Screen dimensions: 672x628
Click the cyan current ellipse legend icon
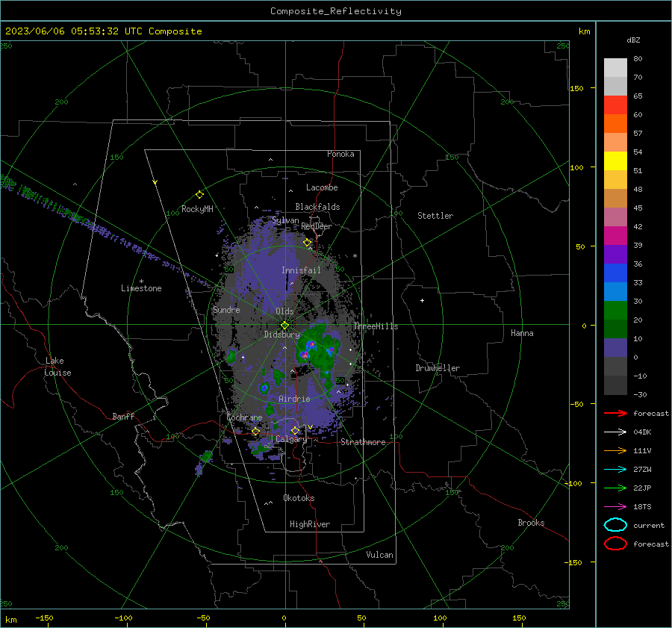pyautogui.click(x=615, y=525)
